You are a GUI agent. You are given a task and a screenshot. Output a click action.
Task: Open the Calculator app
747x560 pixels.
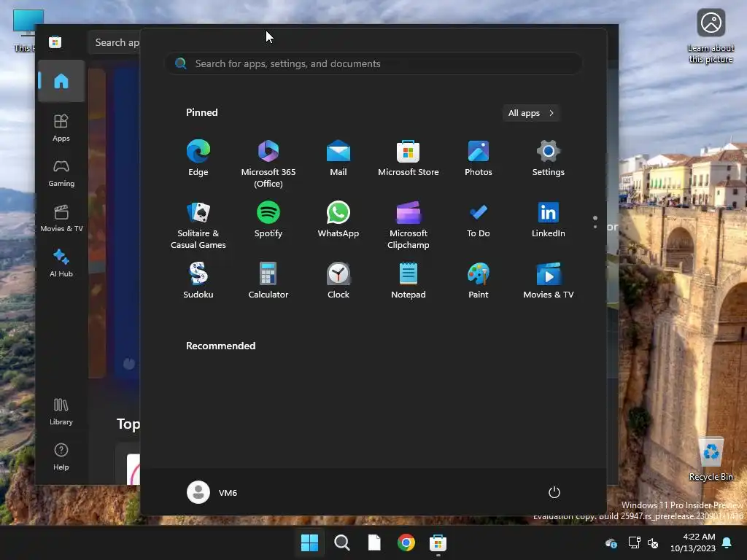[x=268, y=281]
